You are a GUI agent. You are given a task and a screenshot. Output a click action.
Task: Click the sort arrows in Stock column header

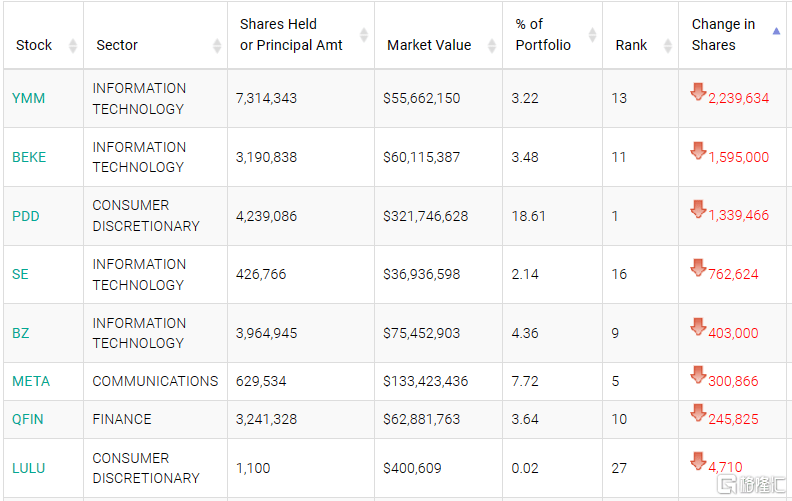click(x=73, y=46)
